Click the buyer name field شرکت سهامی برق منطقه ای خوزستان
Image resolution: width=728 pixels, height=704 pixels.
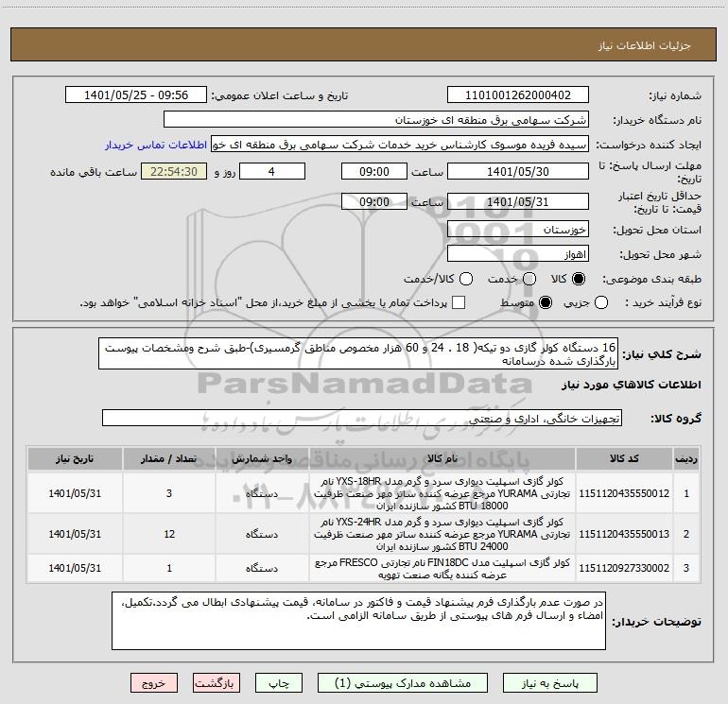(376, 120)
